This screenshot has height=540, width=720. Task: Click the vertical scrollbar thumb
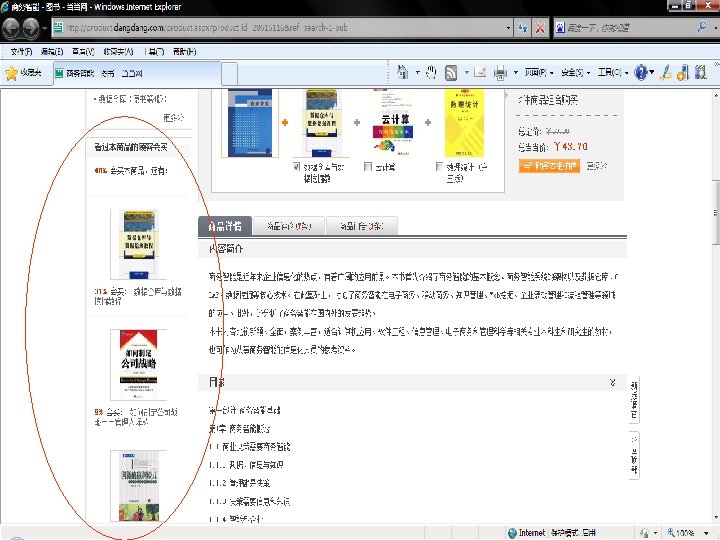tap(715, 212)
